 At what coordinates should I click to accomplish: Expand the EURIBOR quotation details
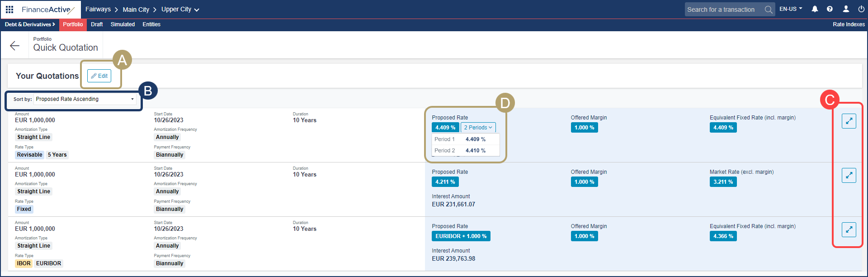849,229
